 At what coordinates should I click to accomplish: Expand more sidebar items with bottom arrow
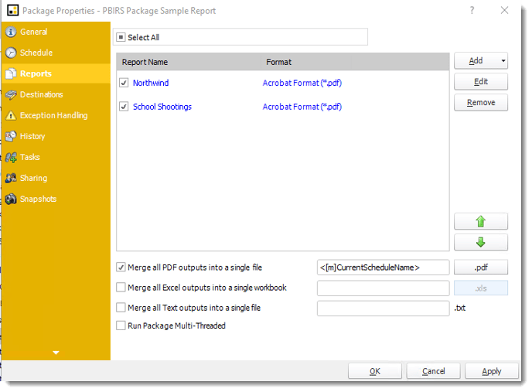pyautogui.click(x=56, y=353)
